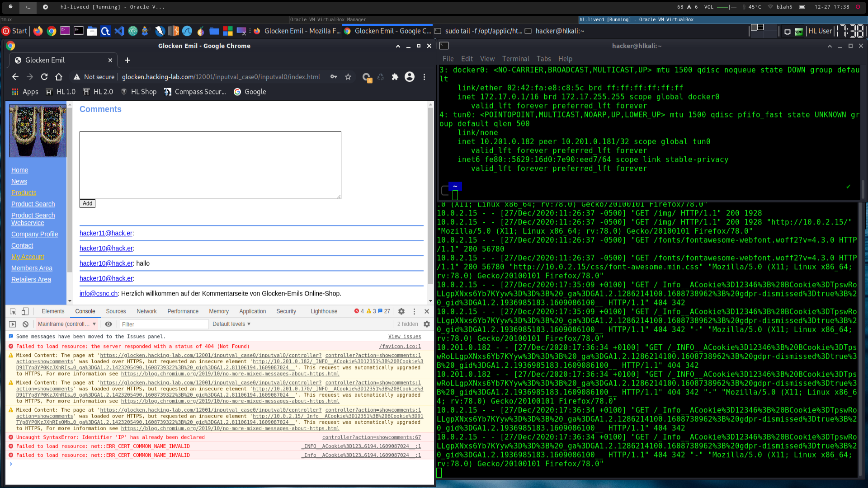The height and width of the screenshot is (488, 868).
Task: Click the live expression eye icon
Action: (108, 324)
